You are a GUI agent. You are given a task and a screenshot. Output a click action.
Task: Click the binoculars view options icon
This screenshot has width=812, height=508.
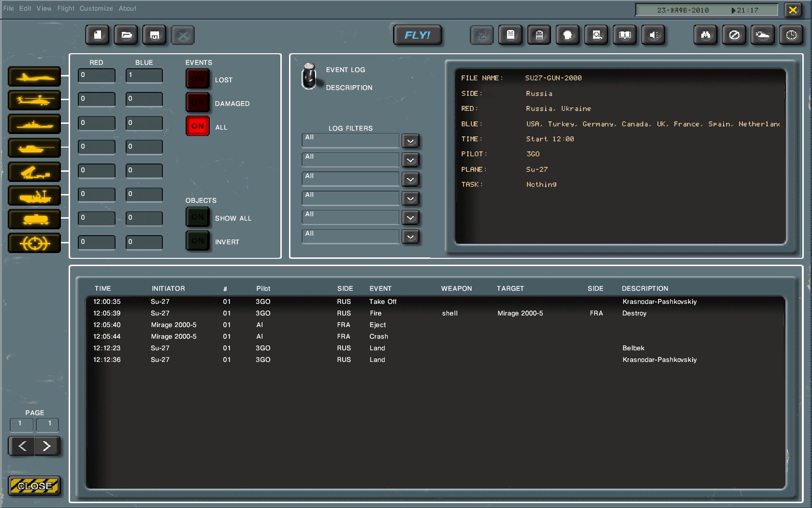pyautogui.click(x=705, y=35)
